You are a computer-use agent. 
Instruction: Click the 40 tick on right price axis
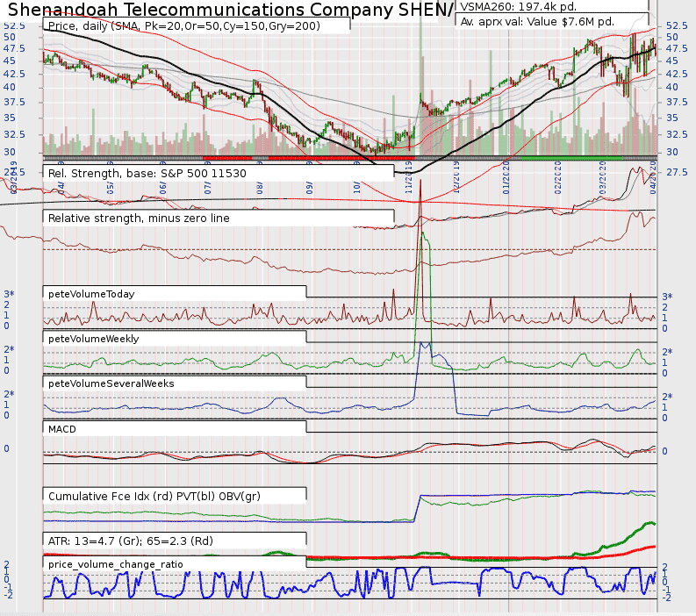click(x=672, y=87)
